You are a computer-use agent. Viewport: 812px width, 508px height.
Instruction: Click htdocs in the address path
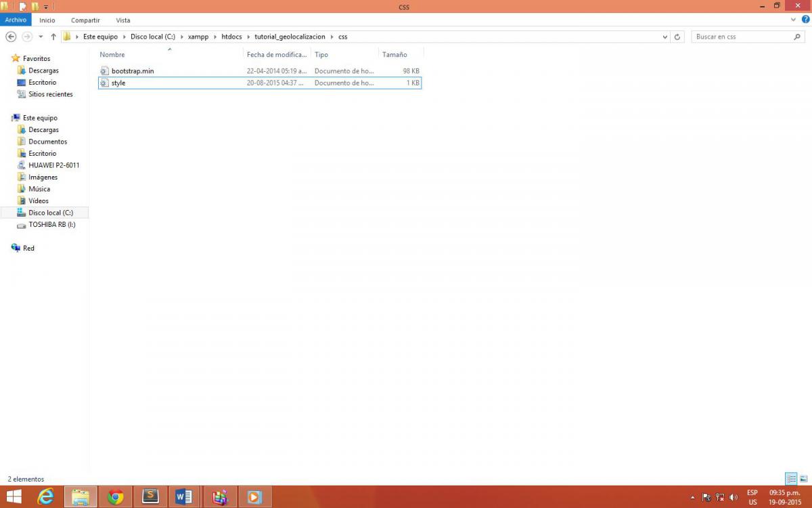231,37
